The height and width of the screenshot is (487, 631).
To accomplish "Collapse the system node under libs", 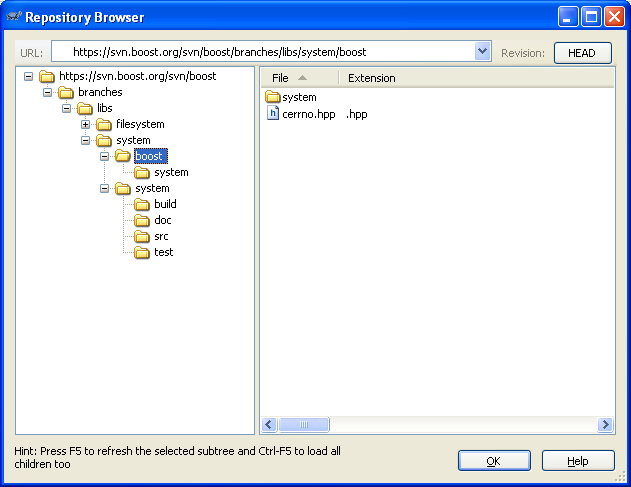I will point(85,140).
